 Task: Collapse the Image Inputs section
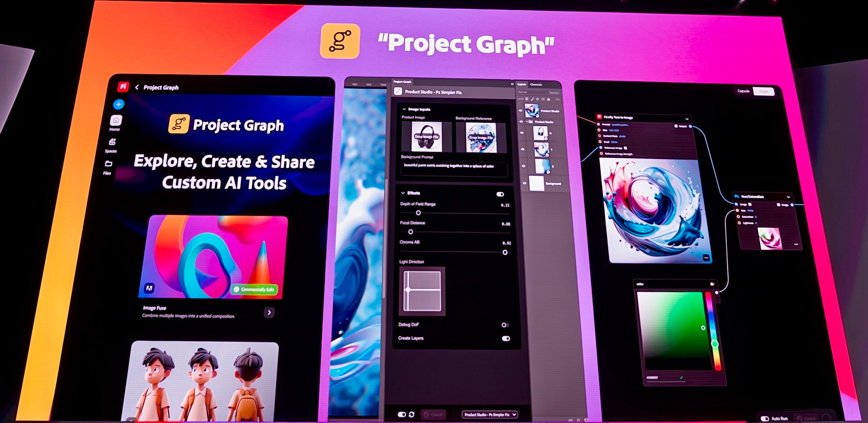tap(404, 109)
